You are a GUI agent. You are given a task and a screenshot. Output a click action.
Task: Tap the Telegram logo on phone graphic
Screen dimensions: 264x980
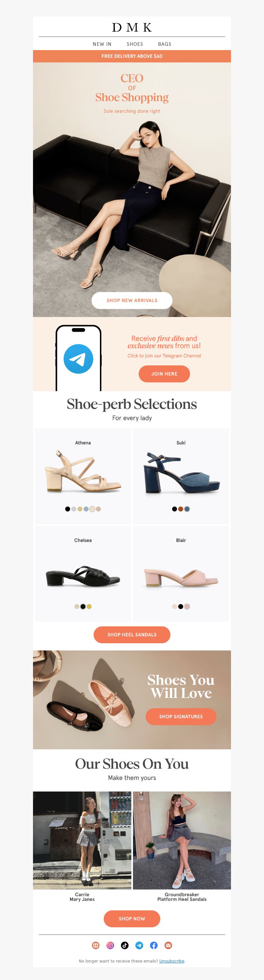[79, 359]
